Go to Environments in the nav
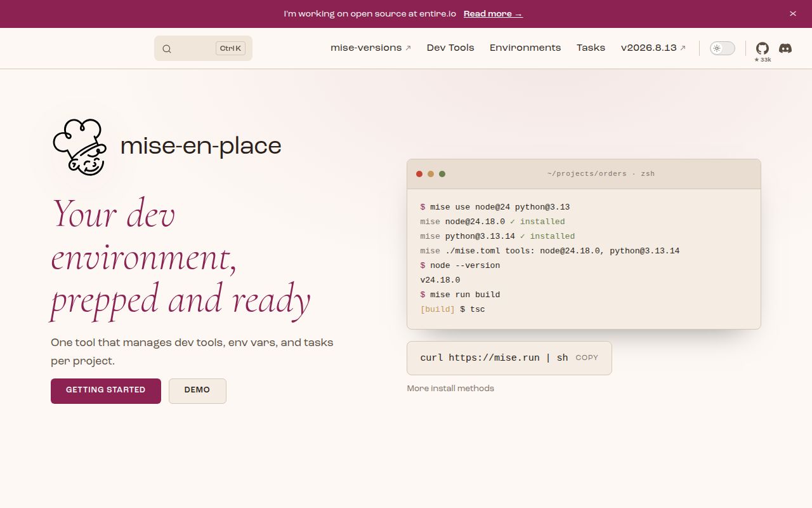The height and width of the screenshot is (508, 812). click(x=525, y=48)
